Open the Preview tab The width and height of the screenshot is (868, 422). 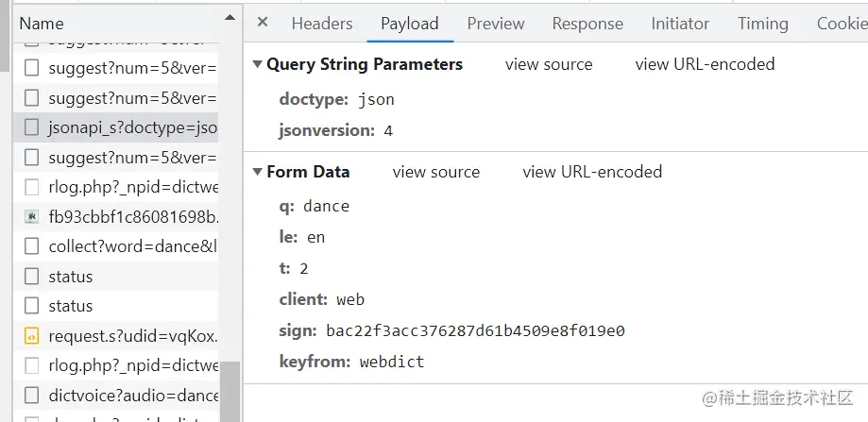tap(496, 24)
